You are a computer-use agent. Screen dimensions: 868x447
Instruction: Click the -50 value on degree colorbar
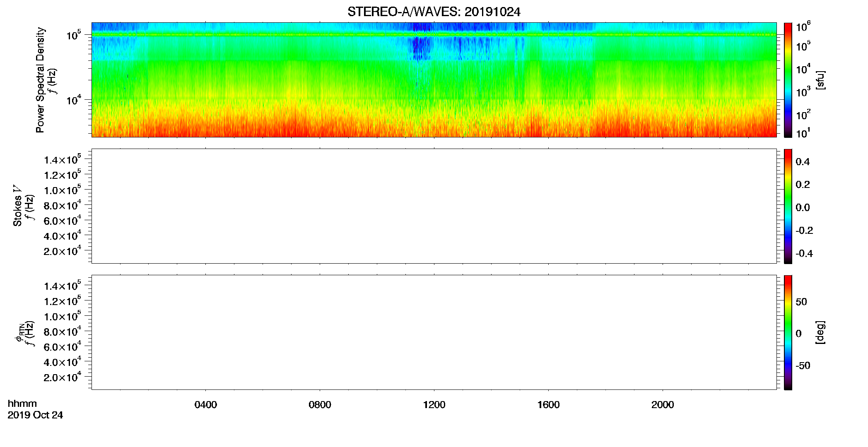(803, 366)
